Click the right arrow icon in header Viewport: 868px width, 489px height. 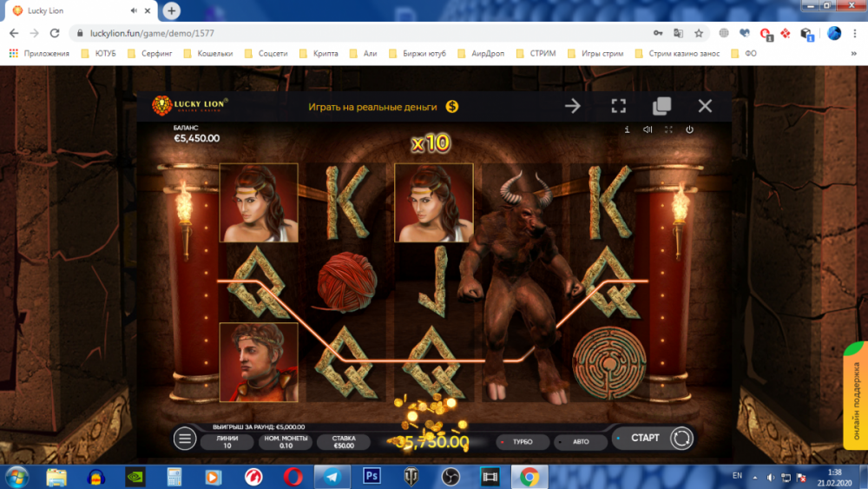[x=573, y=106]
